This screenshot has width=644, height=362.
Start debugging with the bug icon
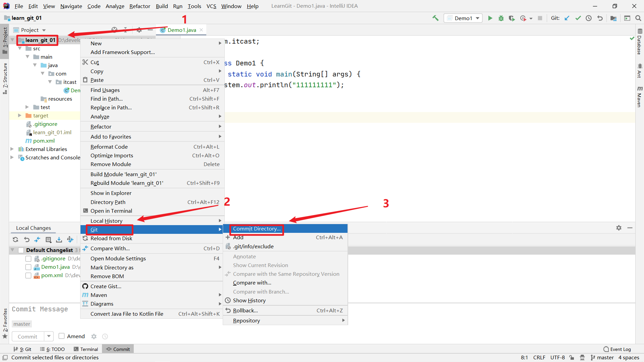coord(501,18)
